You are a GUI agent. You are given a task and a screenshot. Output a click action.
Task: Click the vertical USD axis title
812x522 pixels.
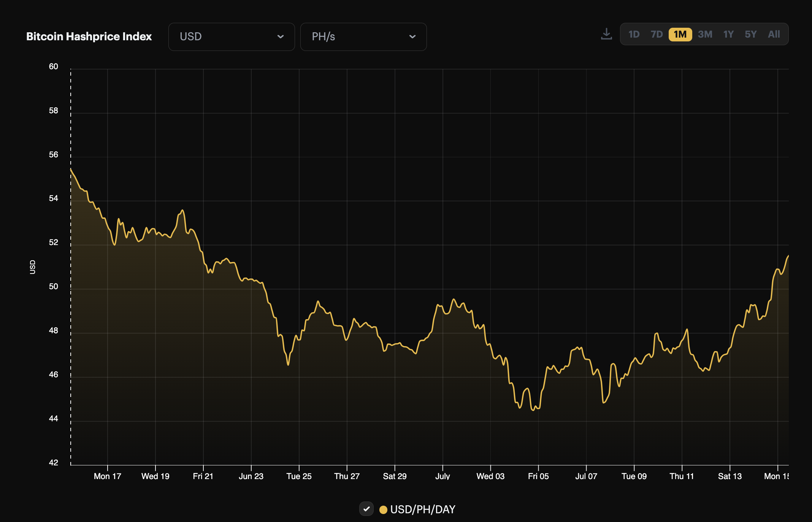point(33,267)
